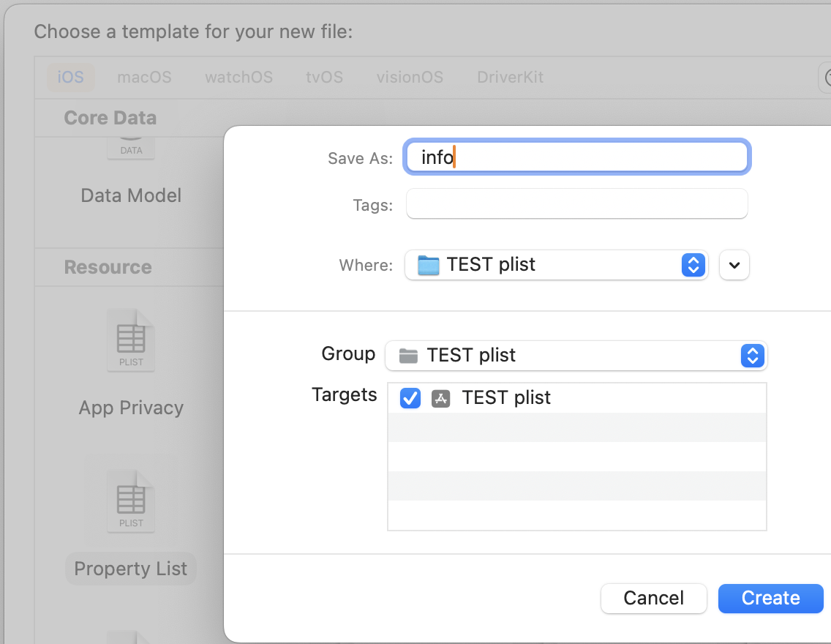Uncheck the TEST plist target checkbox
This screenshot has width=831, height=644.
click(410, 398)
